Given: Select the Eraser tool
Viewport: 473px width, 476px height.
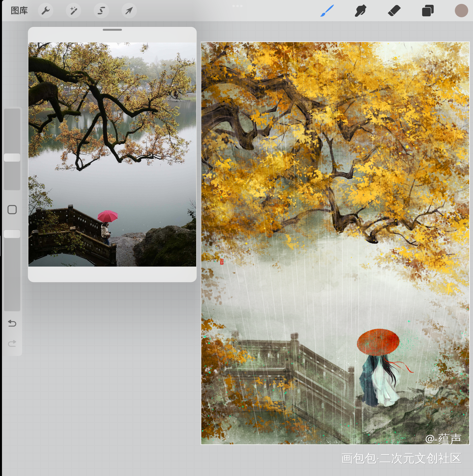Looking at the screenshot, I should coord(394,11).
